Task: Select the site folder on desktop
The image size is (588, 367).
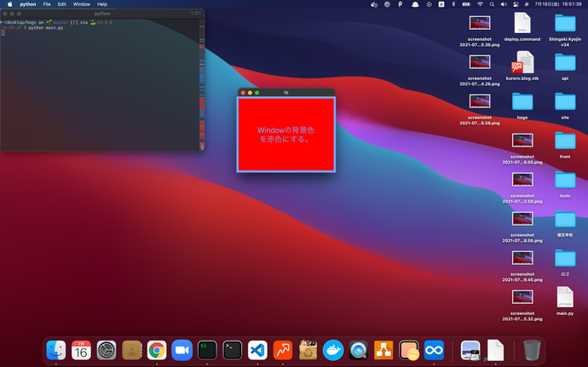Action: point(565,105)
